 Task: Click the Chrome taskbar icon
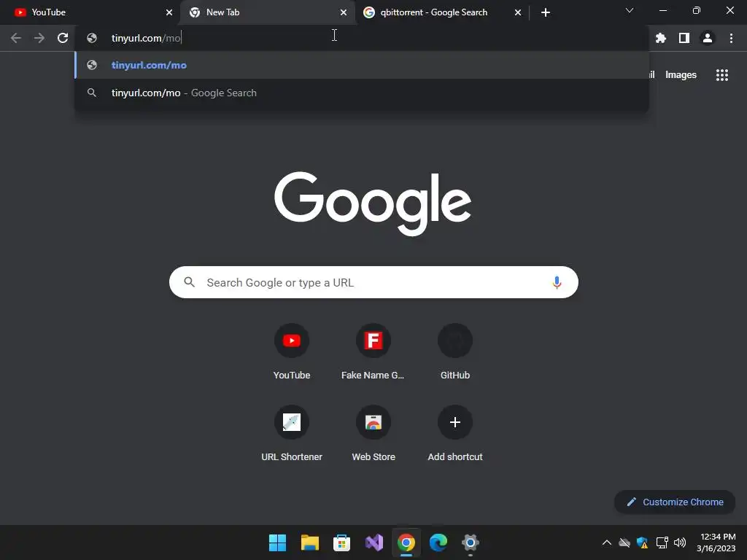pos(406,542)
